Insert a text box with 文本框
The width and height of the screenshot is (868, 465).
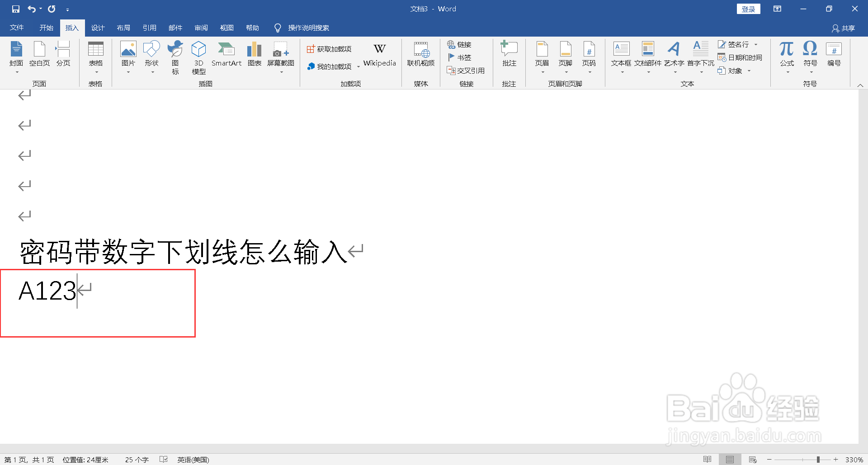[x=621, y=54]
